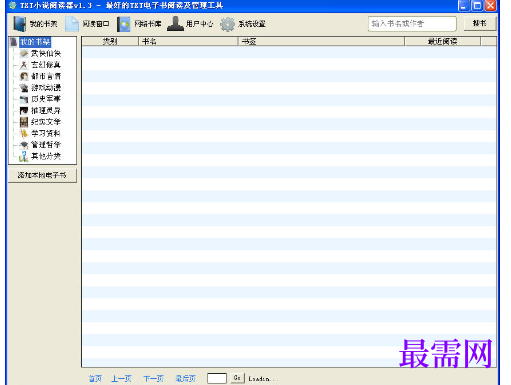This screenshot has height=385, width=511.
Task: Open the 阅读窗口 reading window
Action: tap(87, 24)
